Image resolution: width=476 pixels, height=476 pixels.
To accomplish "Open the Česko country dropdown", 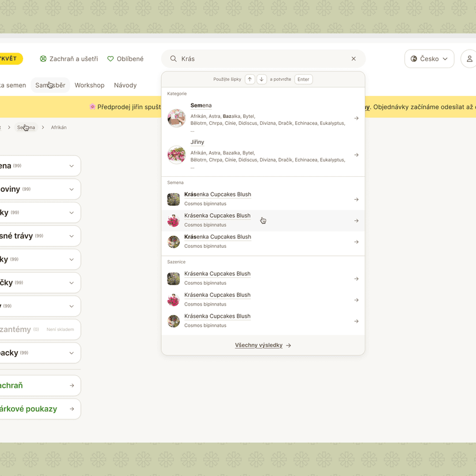I will point(429,58).
